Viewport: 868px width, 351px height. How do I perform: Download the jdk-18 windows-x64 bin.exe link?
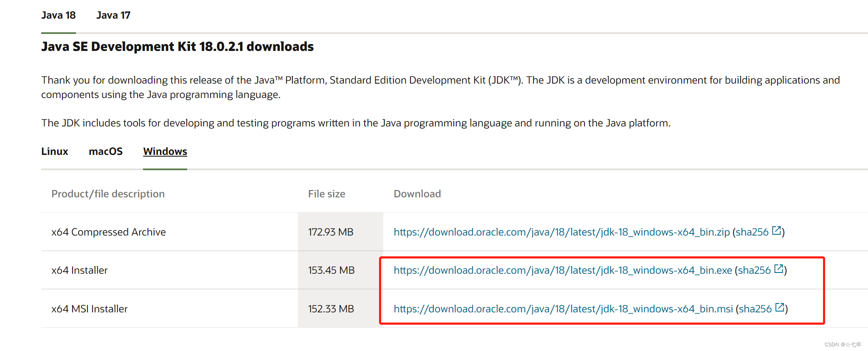563,270
